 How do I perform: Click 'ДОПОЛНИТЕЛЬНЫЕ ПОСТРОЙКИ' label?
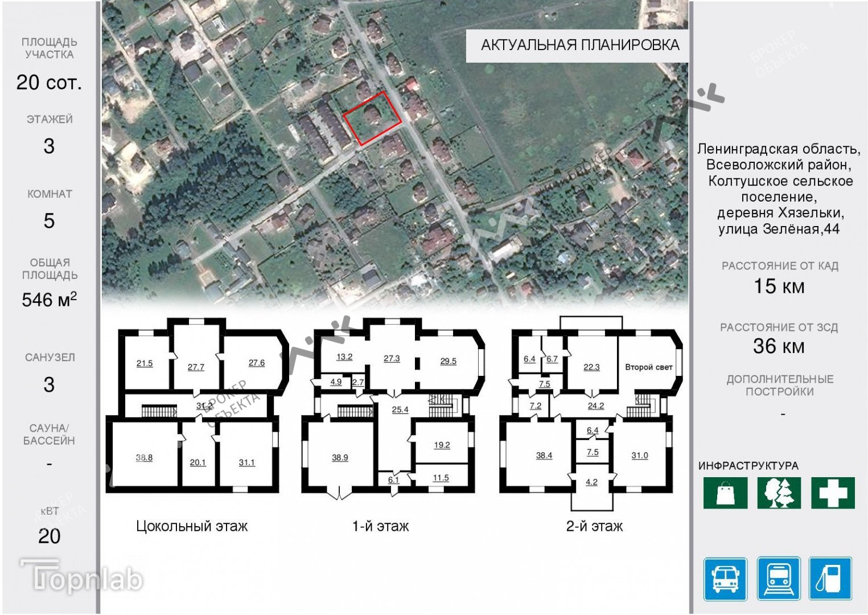779,386
